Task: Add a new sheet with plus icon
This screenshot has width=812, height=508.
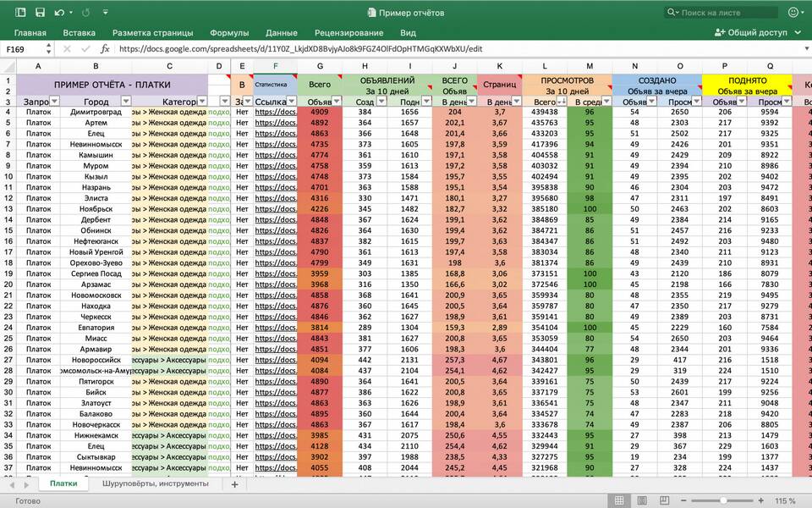Action: point(235,483)
